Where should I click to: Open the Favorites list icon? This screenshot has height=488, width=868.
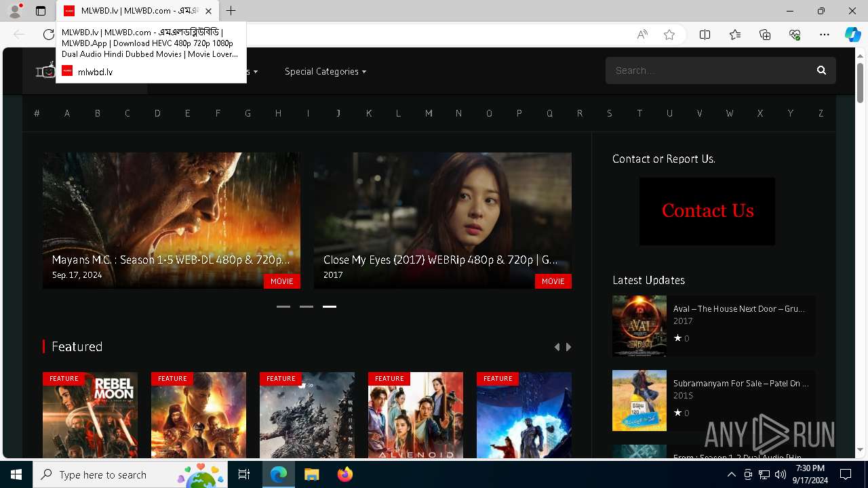coord(735,35)
